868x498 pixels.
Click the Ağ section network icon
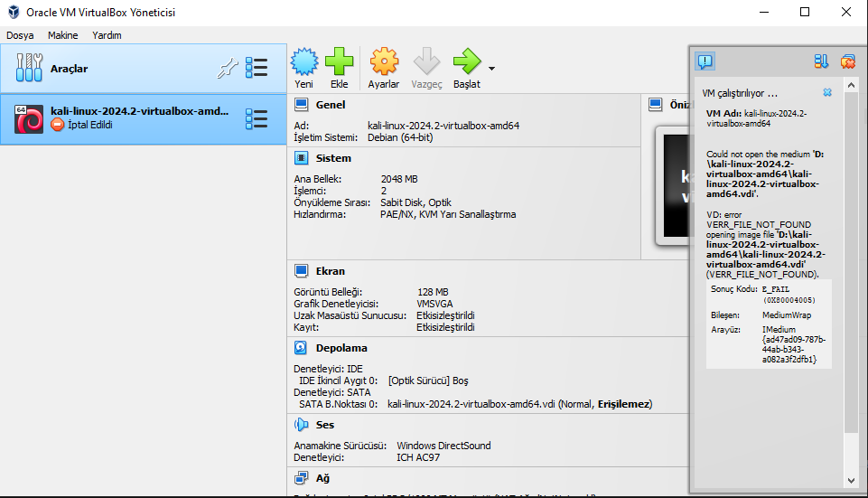301,478
